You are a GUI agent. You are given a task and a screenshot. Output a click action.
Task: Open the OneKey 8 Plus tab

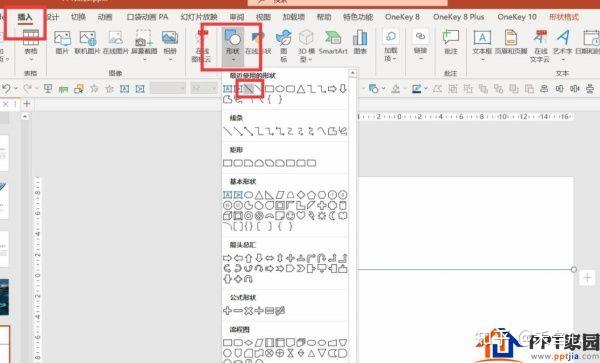point(458,17)
